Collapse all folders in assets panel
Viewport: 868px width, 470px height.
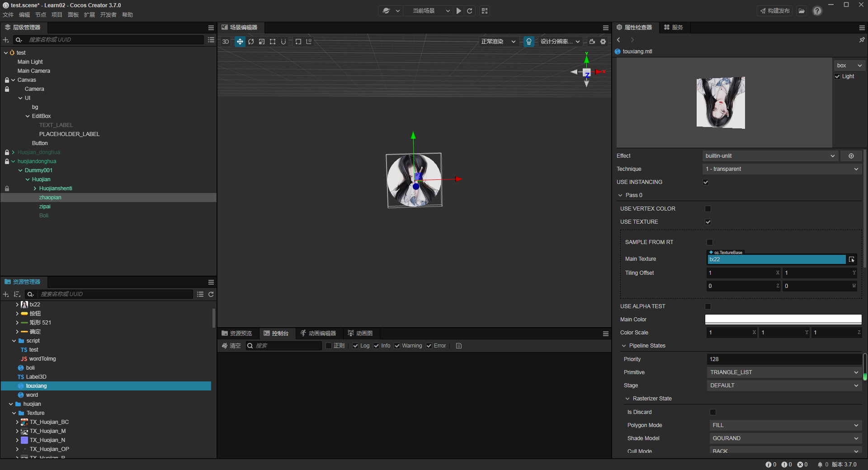[200, 294]
